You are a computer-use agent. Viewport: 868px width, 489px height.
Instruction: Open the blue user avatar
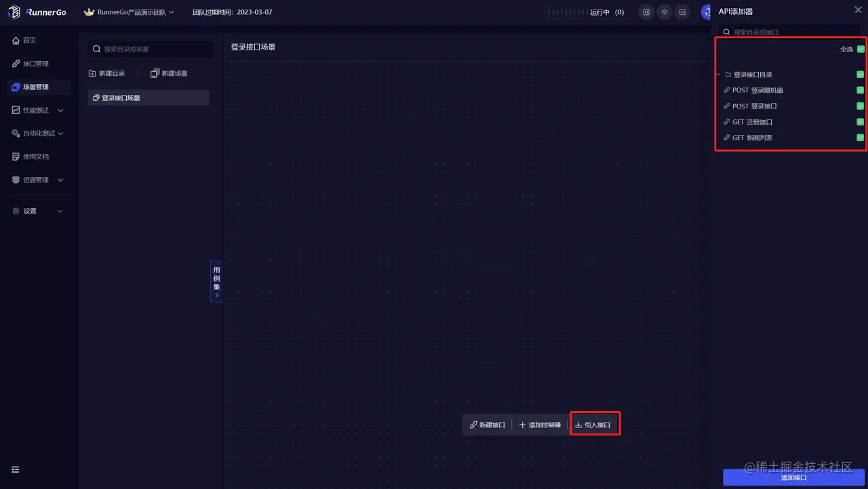point(707,12)
